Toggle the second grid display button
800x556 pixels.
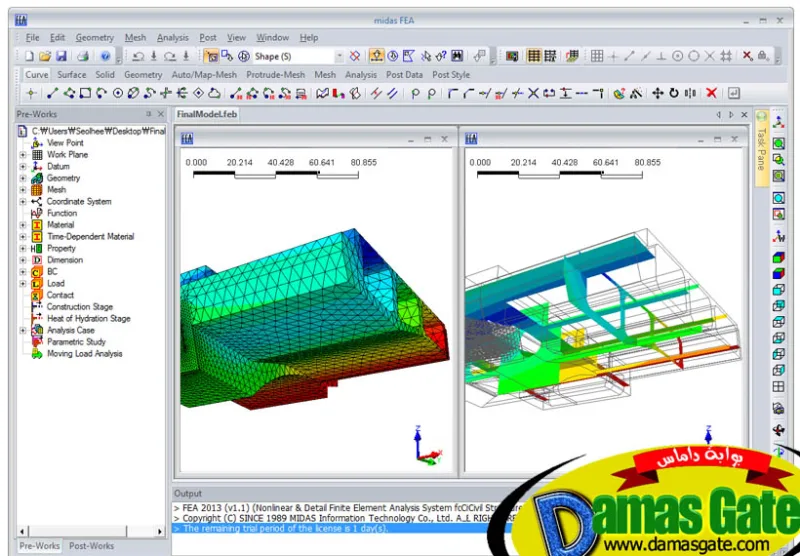[550, 56]
